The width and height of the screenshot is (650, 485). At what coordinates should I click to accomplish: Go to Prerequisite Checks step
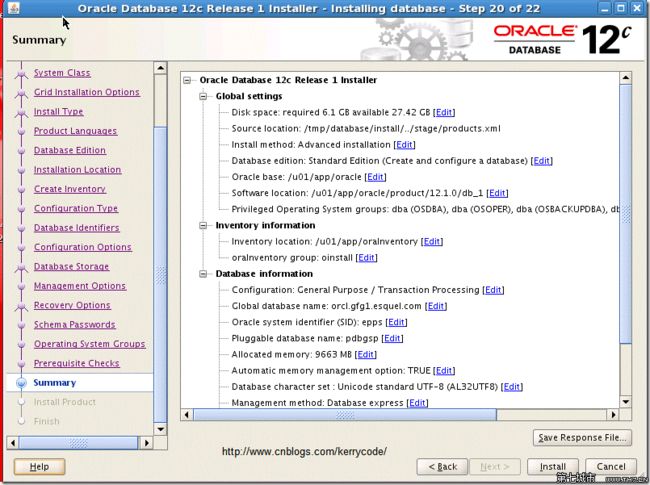(77, 364)
